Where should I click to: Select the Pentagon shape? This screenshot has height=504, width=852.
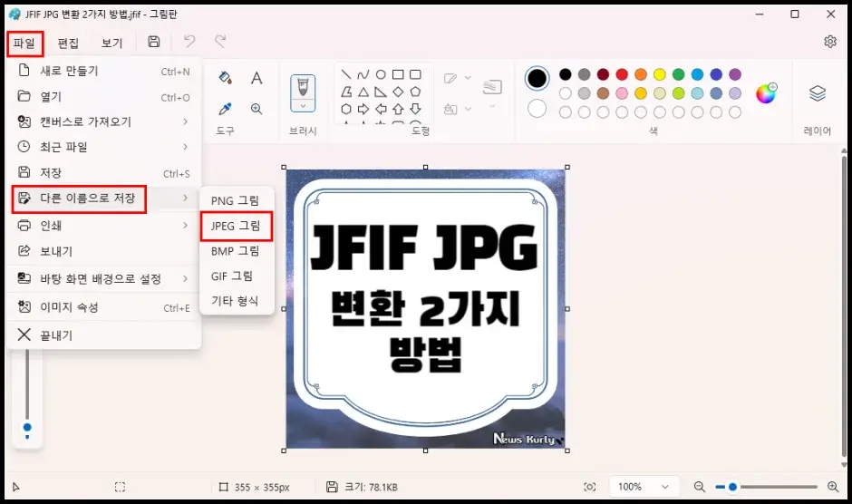click(415, 92)
